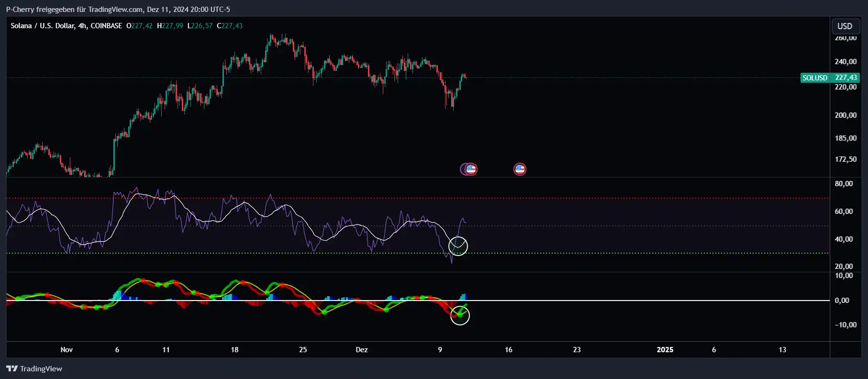Click the '16' date label on the time axis
The width and height of the screenshot is (868, 379).
[x=509, y=350]
